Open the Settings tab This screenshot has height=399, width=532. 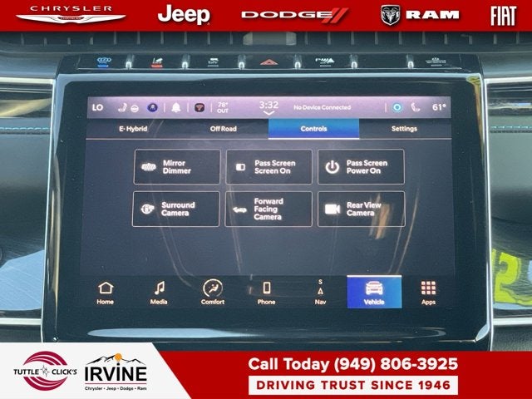click(404, 129)
